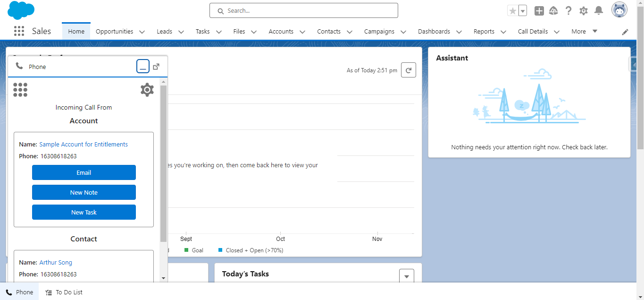Viewport: 644px width, 300px height.
Task: Expand the Tasks tab dropdown arrow
Action: pos(219,32)
